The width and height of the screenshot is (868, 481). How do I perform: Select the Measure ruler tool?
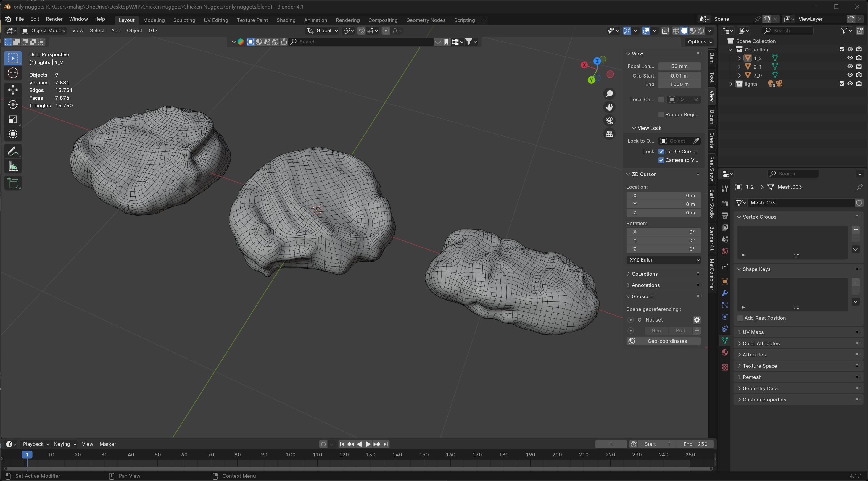tap(13, 166)
